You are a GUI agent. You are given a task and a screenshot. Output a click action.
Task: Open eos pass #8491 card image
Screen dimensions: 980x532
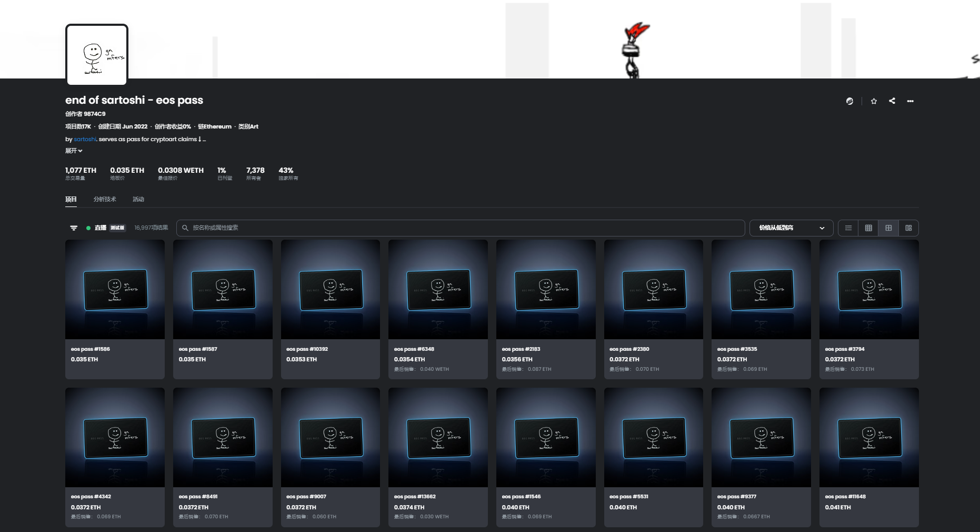[223, 437]
